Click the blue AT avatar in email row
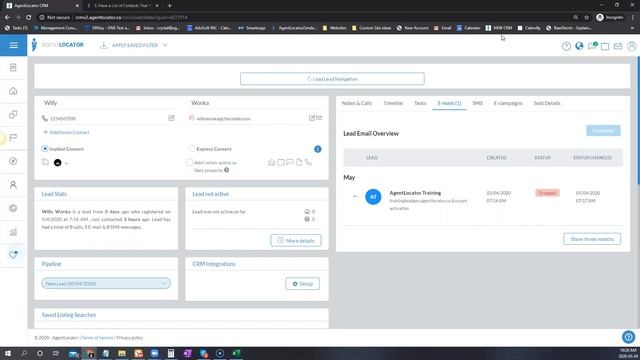This screenshot has width=640, height=360. [373, 197]
